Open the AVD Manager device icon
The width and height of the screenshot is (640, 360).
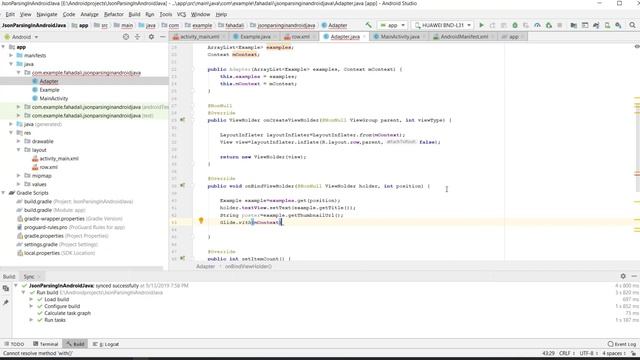point(607,25)
